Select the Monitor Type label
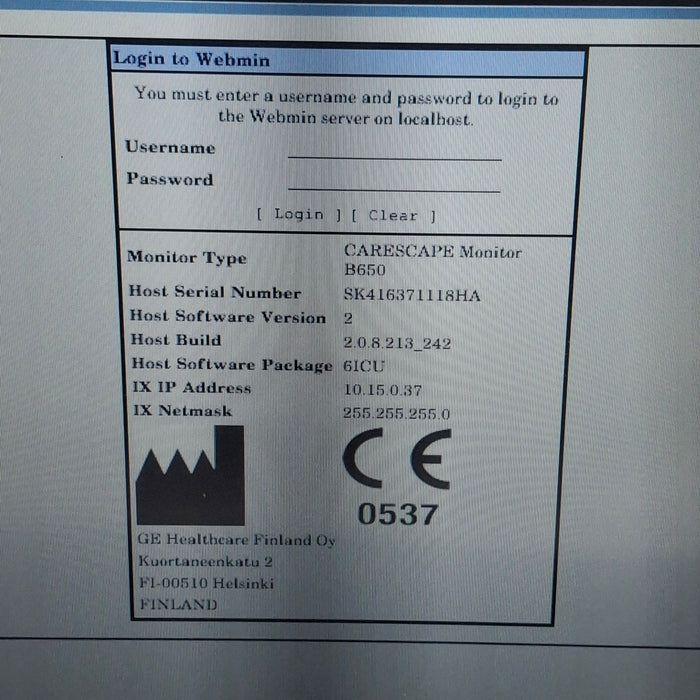Viewport: 700px width, 700px height. (x=187, y=258)
